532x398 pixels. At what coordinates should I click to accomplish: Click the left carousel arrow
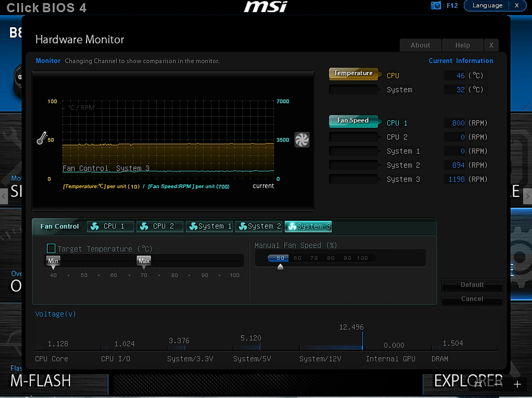(x=4, y=196)
